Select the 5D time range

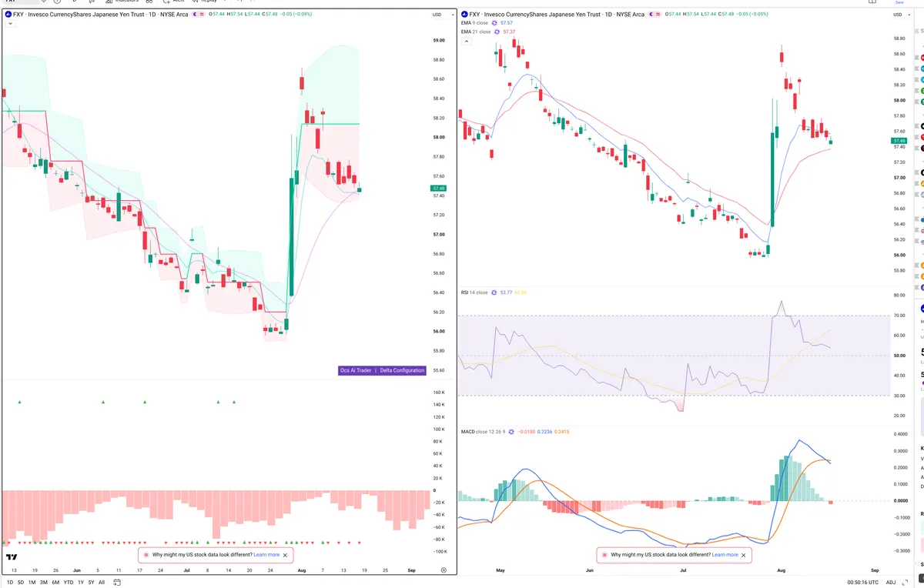point(21,583)
